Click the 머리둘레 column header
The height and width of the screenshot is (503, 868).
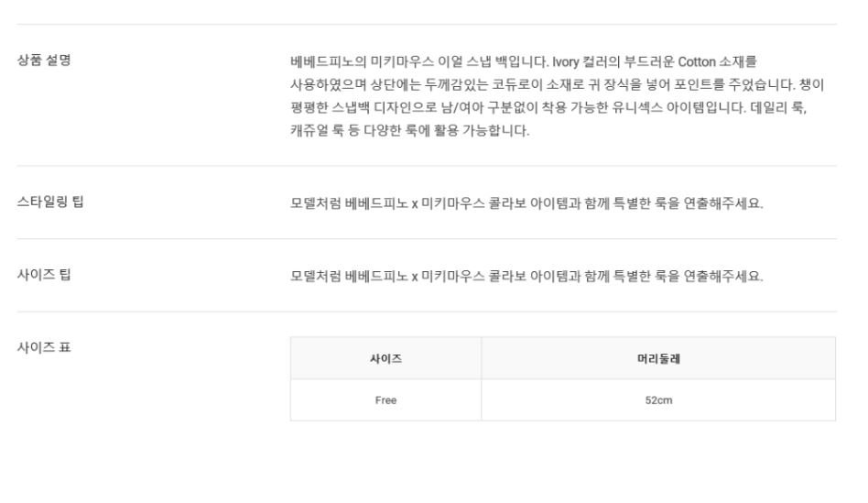click(657, 358)
